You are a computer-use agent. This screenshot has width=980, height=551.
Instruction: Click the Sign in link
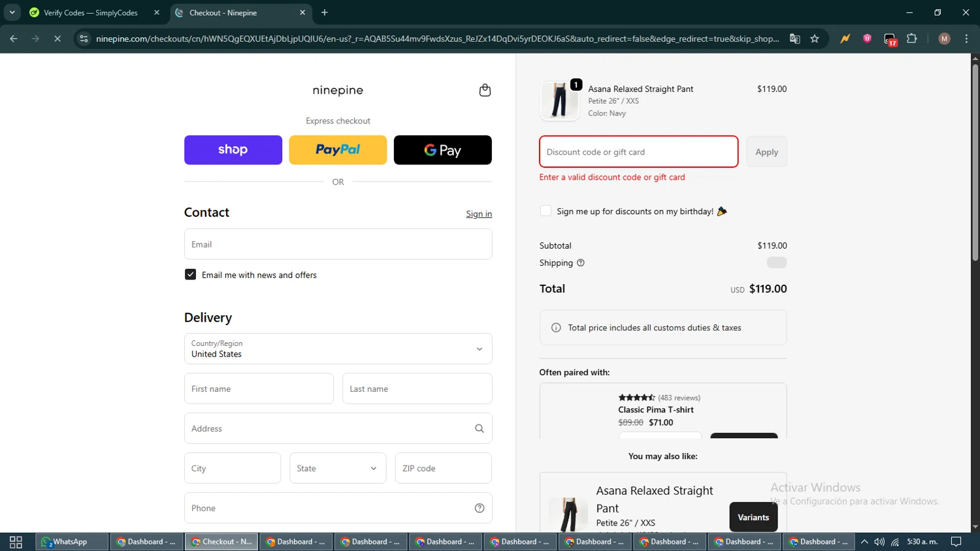479,214
